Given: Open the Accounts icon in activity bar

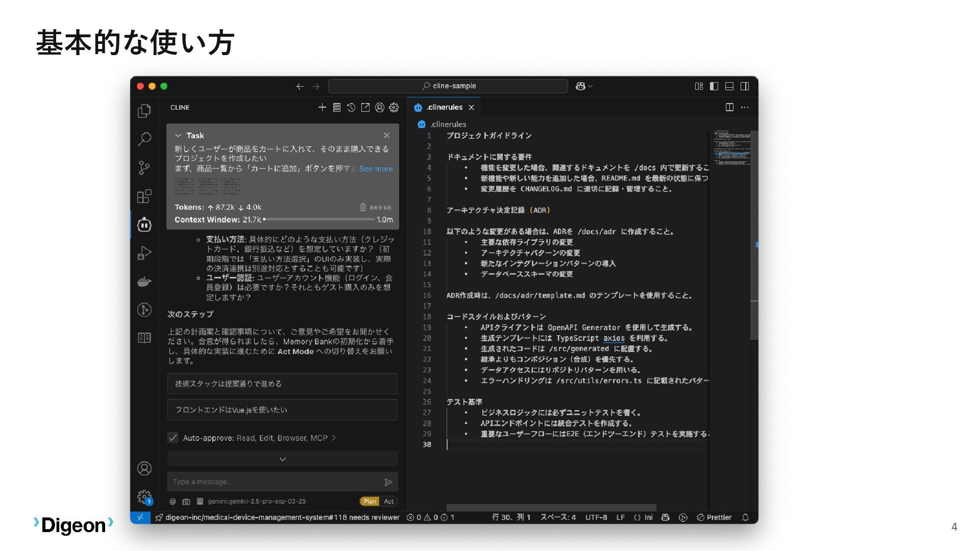Looking at the screenshot, I should pos(144,468).
